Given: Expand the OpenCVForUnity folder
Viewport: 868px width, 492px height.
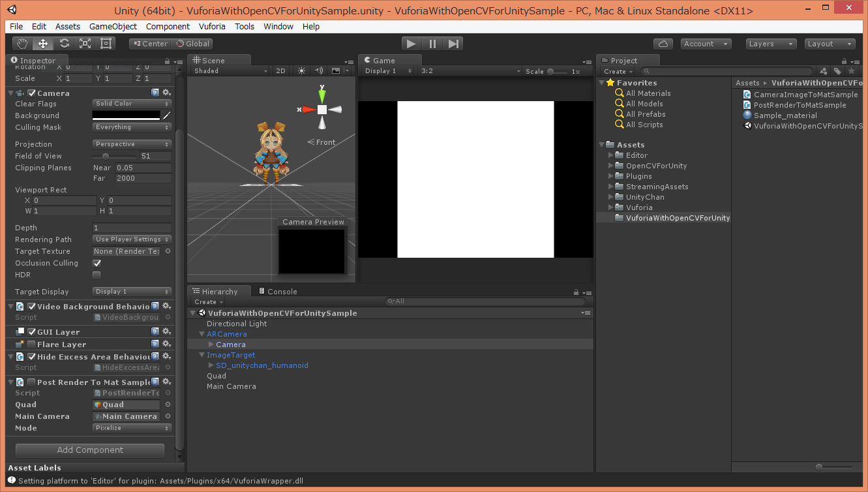Looking at the screenshot, I should point(611,166).
